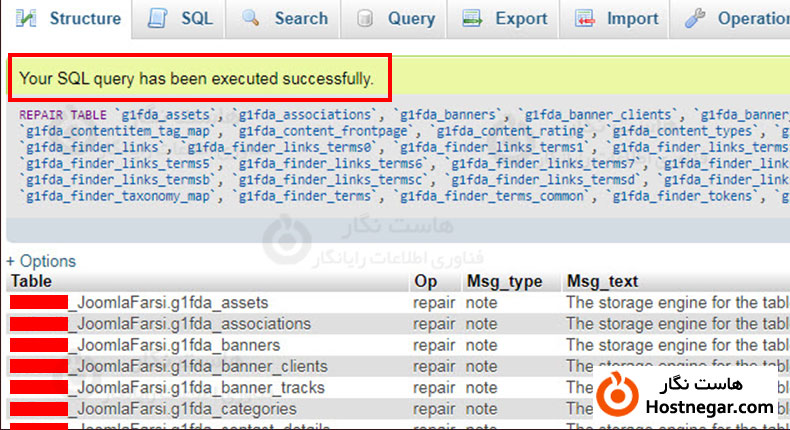This screenshot has height=430, width=790.
Task: Click the Search tab magnifier icon
Action: pos(251,18)
